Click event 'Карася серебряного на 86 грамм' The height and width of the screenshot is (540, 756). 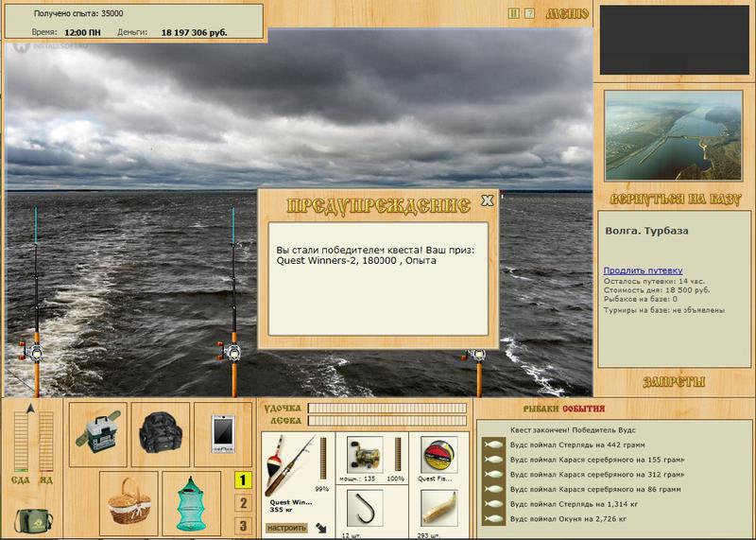595,489
